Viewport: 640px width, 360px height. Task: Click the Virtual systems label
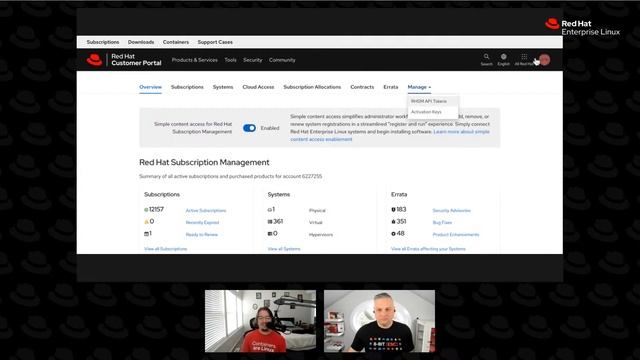316,222
